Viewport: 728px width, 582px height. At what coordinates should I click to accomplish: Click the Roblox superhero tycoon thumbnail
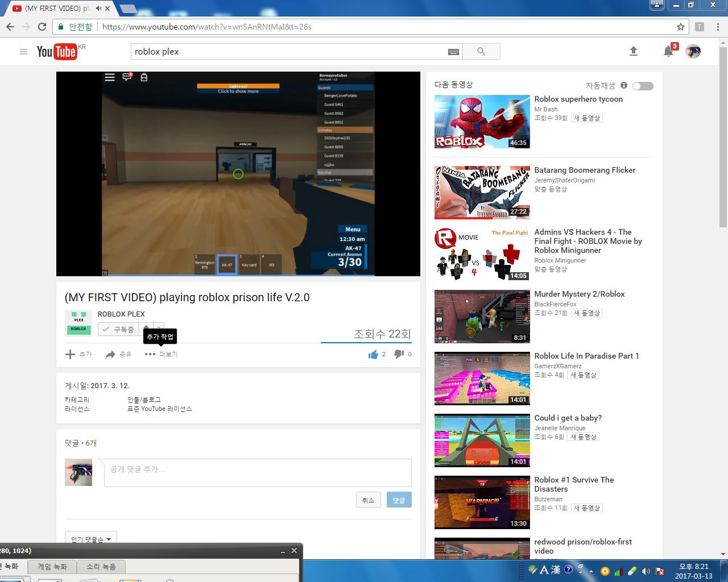pyautogui.click(x=482, y=122)
